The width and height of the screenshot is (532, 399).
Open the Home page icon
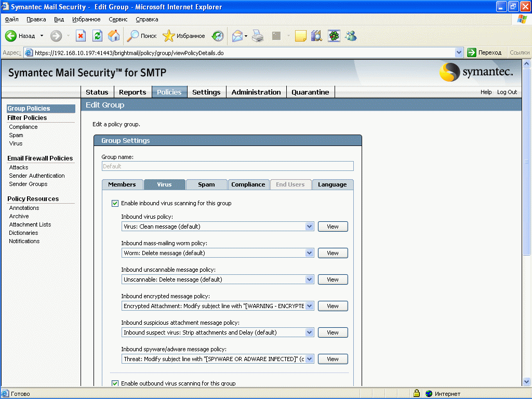click(x=114, y=36)
